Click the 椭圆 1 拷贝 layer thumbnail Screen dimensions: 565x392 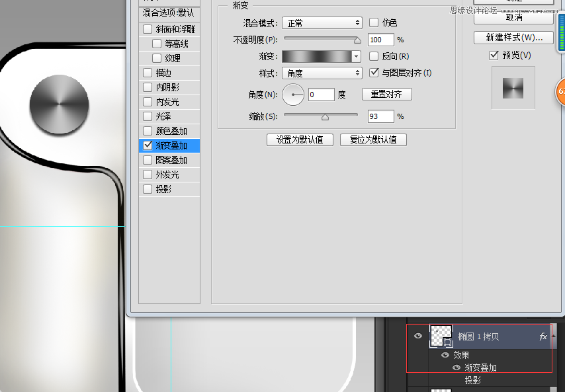coord(441,336)
